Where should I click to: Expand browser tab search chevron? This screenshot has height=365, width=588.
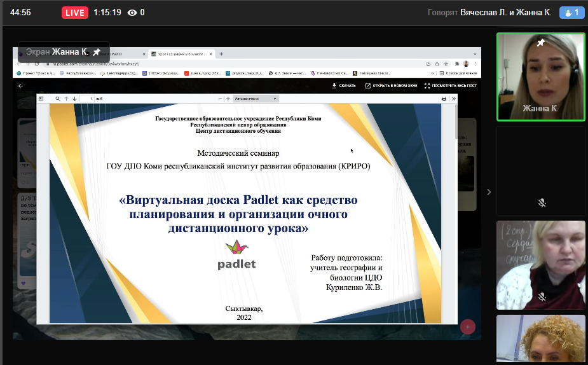point(475,54)
